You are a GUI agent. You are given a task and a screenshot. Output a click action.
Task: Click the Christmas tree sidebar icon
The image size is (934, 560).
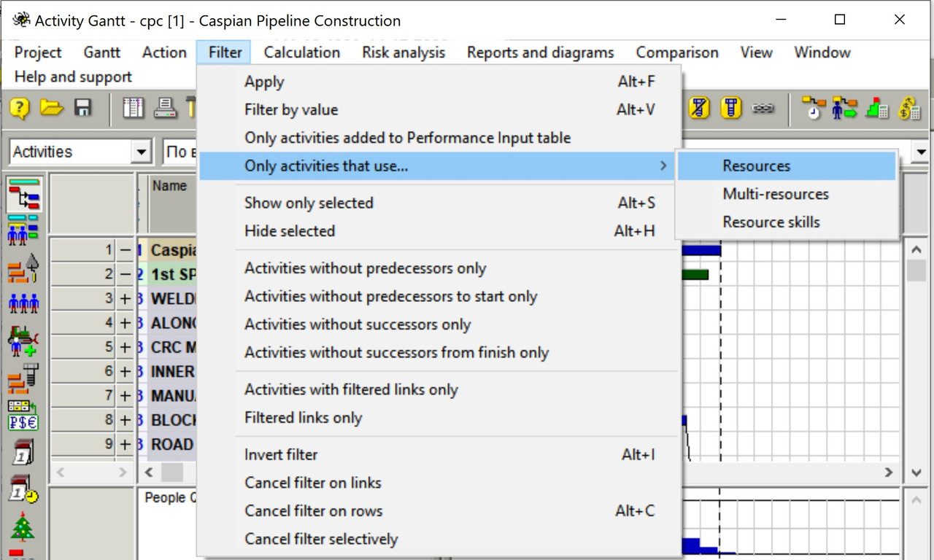23,526
